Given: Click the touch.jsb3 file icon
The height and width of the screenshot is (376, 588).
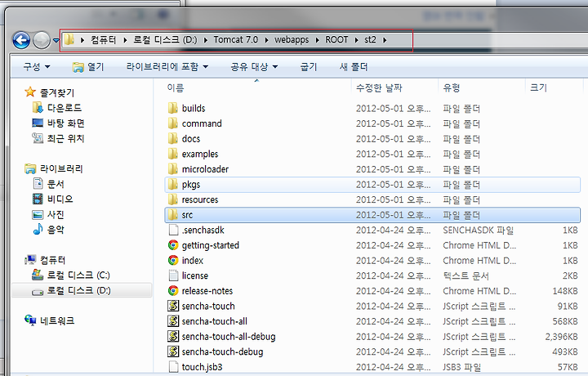Looking at the screenshot, I should pos(173,367).
